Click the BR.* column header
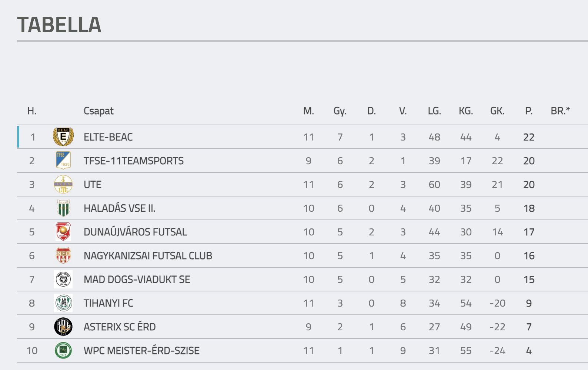The width and height of the screenshot is (588, 370). coord(560,111)
